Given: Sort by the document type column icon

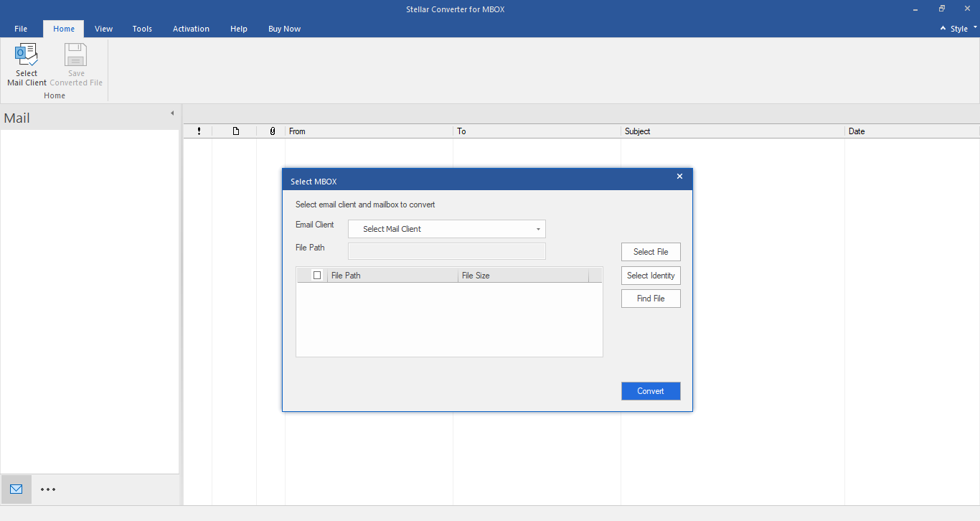Looking at the screenshot, I should 235,131.
